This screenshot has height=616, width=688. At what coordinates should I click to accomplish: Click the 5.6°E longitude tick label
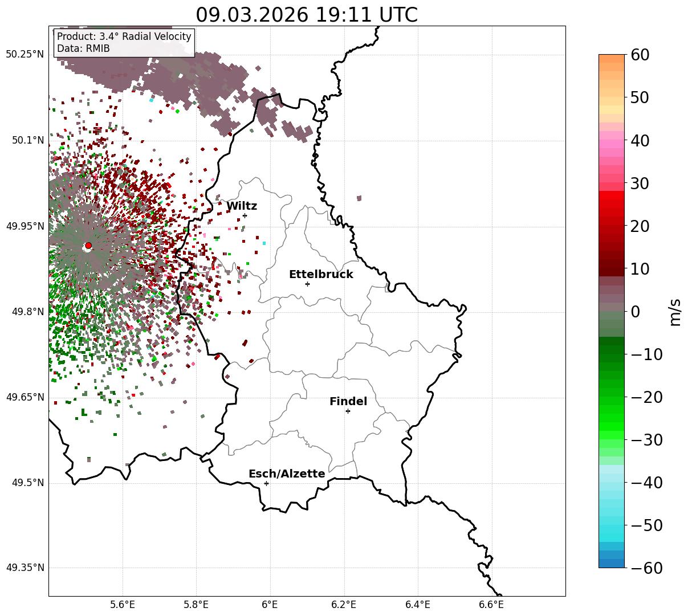[123, 605]
